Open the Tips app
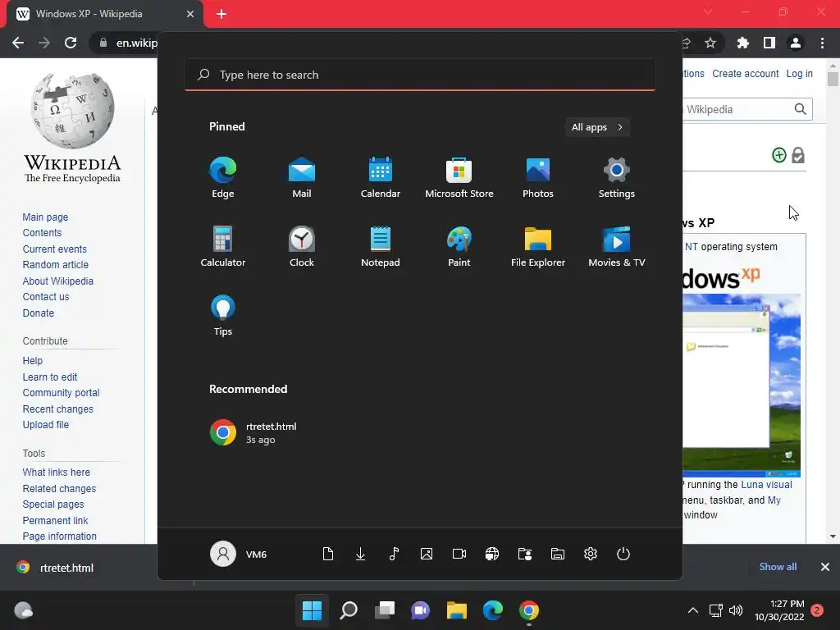Screen dimensions: 840x630 pyautogui.click(x=223, y=316)
